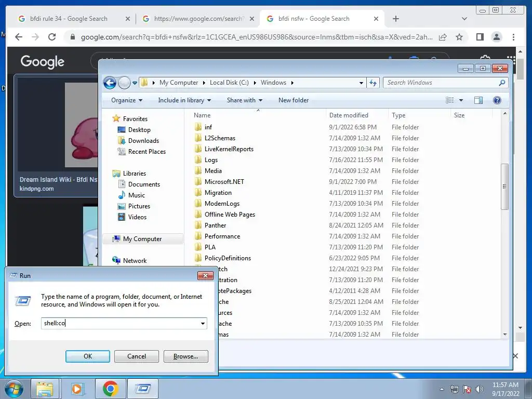Click My Computer in the address breadcrumb
The image size is (532, 399).
point(179,83)
